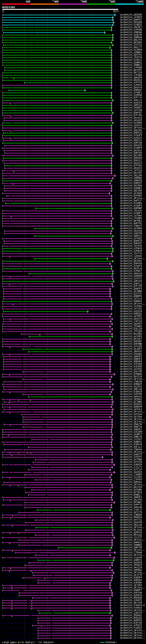This screenshot has height=644, width=146.
Task: Open hit UniRef100_Q9SD45
Action: [x=131, y=15]
